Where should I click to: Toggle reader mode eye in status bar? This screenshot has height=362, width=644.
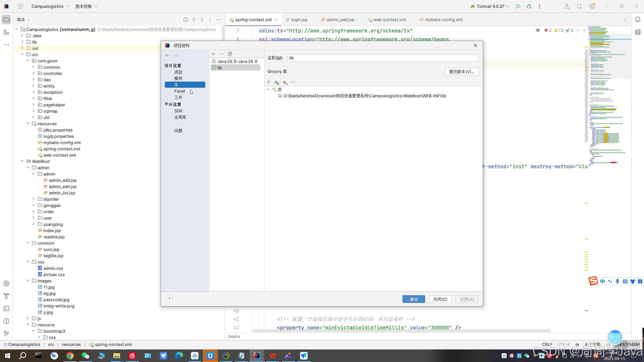[577, 345]
